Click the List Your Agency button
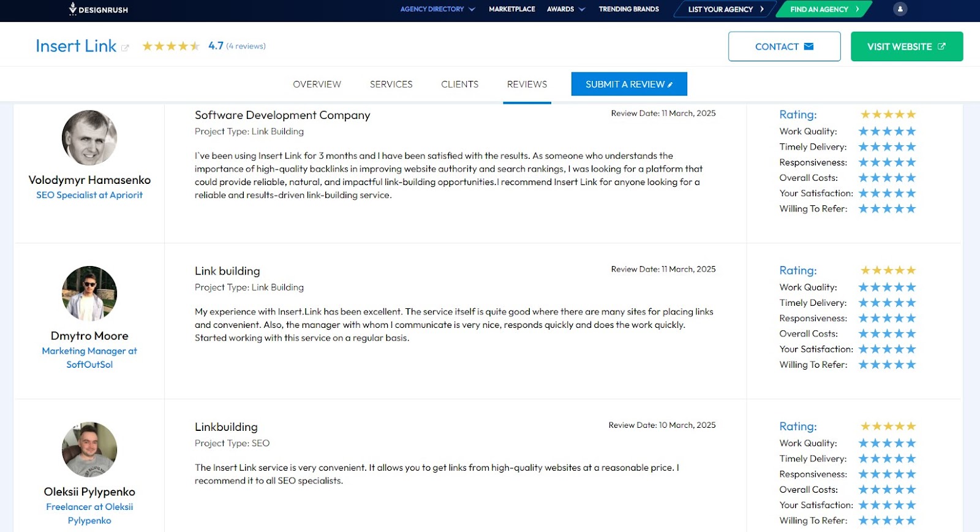This screenshot has height=532, width=980. 725,9
